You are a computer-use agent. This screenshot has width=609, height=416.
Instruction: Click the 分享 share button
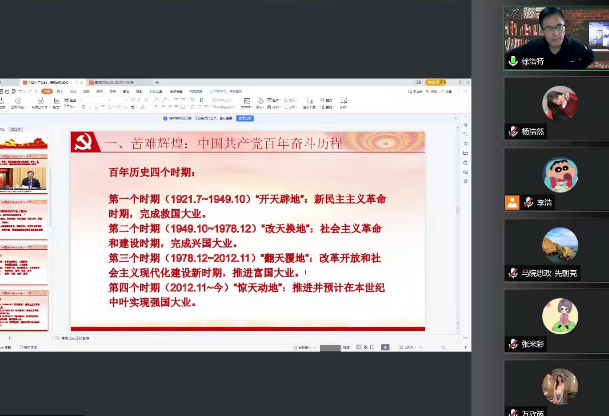point(447,91)
